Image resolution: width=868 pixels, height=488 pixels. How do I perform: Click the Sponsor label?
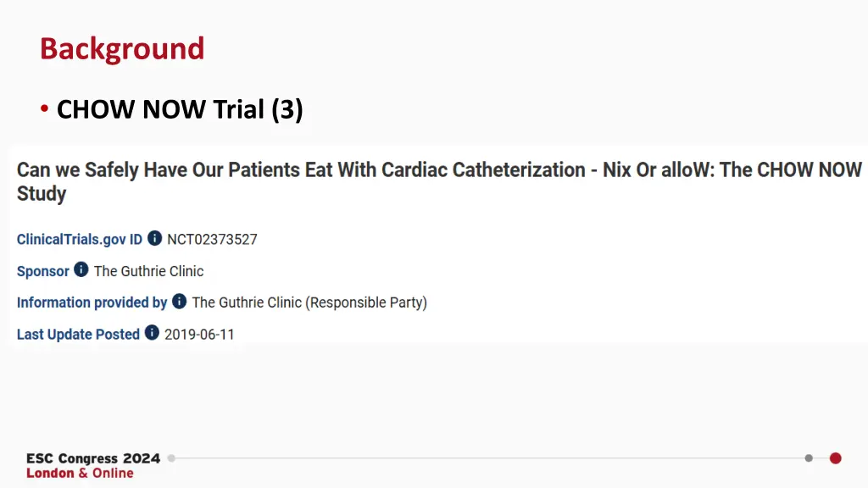(42, 271)
